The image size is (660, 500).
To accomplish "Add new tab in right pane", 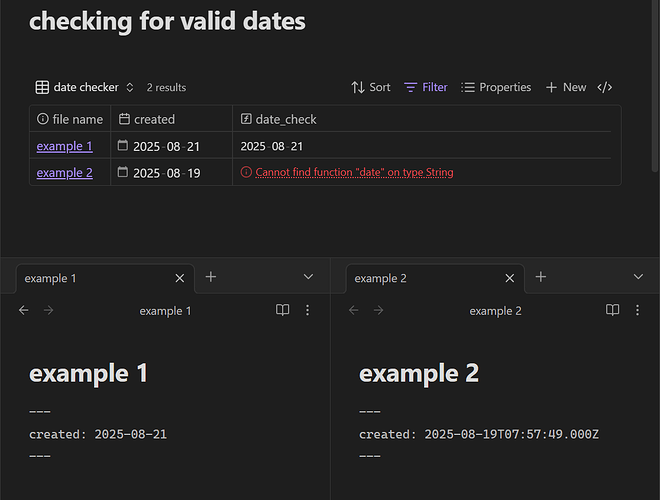I will click(540, 277).
